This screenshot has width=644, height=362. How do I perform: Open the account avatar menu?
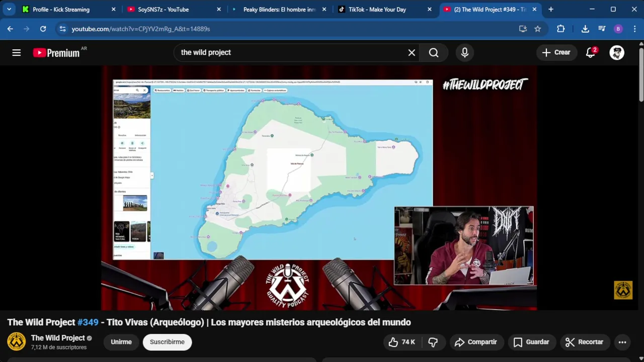[x=617, y=52]
